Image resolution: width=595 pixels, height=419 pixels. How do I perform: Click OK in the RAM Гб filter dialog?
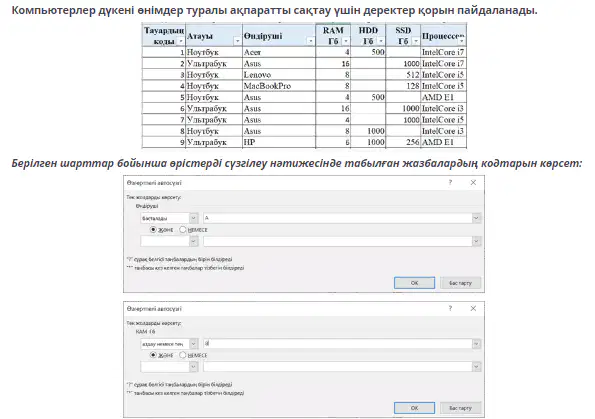coord(414,408)
